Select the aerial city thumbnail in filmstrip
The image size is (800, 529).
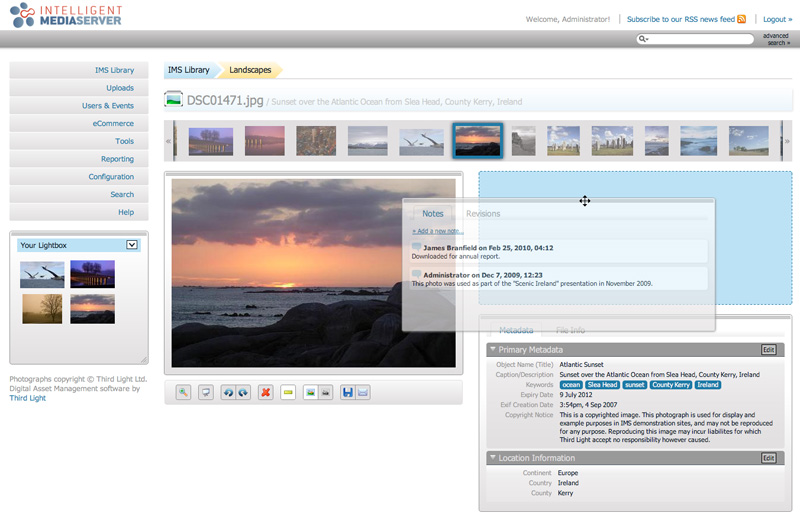point(316,141)
